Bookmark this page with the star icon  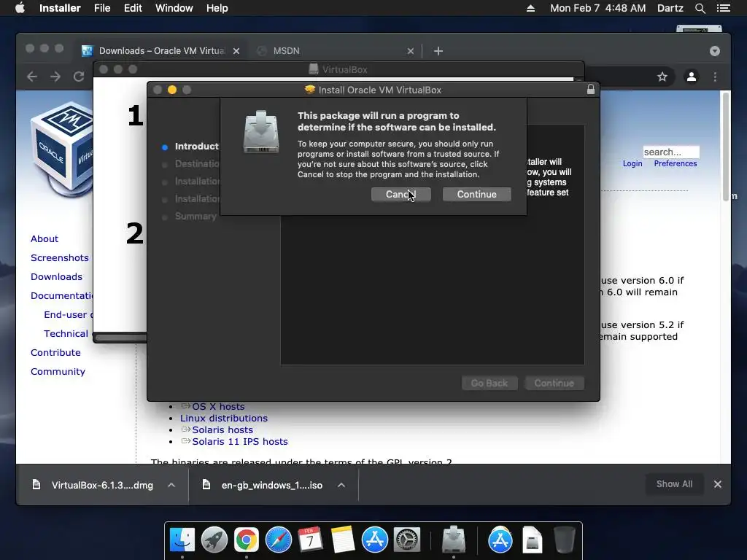point(662,77)
